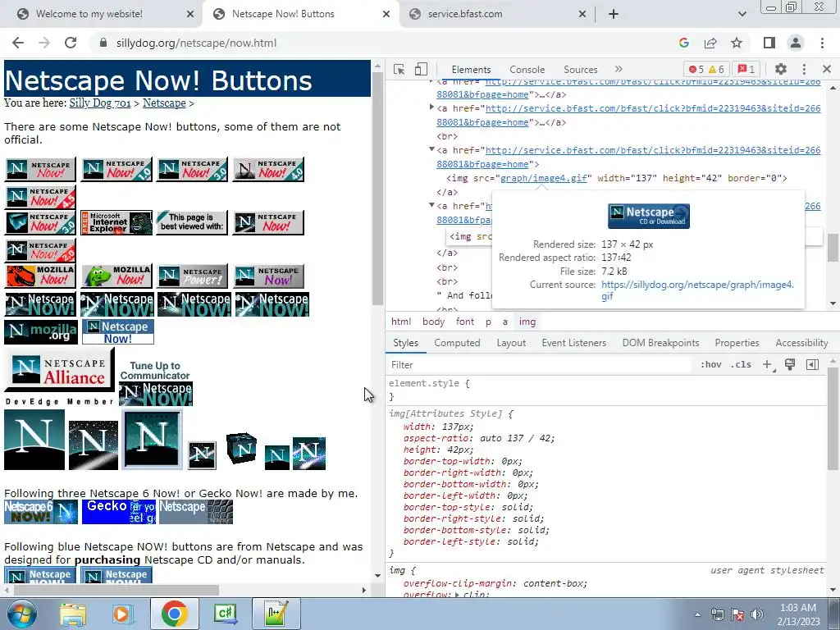
Task: Click the new style rule plus icon
Action: (x=768, y=365)
